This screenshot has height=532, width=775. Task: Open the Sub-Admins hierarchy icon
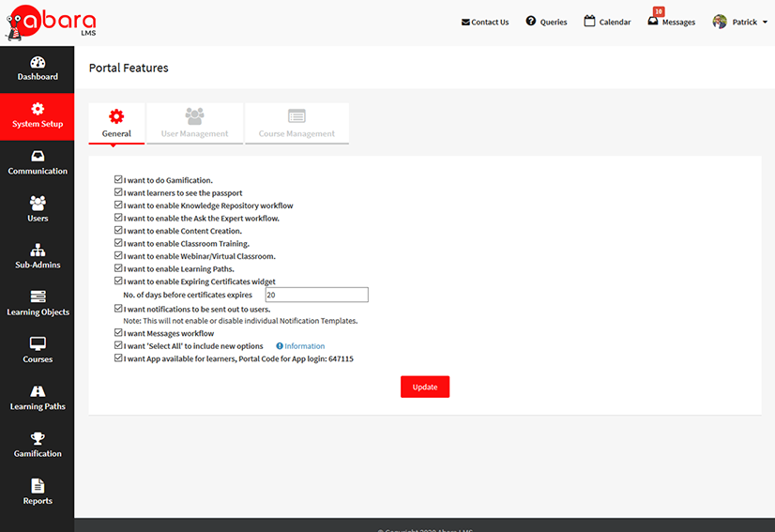point(38,250)
